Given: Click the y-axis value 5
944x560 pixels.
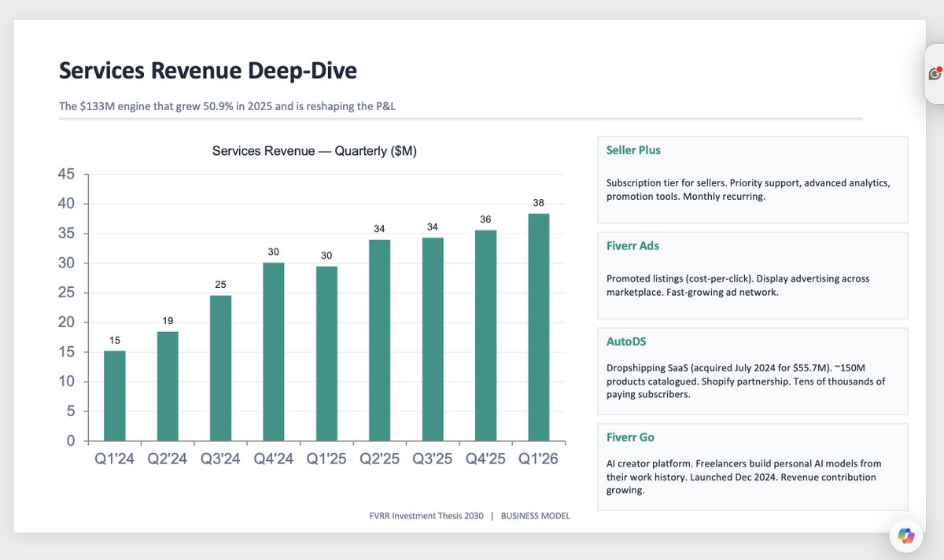Looking at the screenshot, I should coord(72,411).
